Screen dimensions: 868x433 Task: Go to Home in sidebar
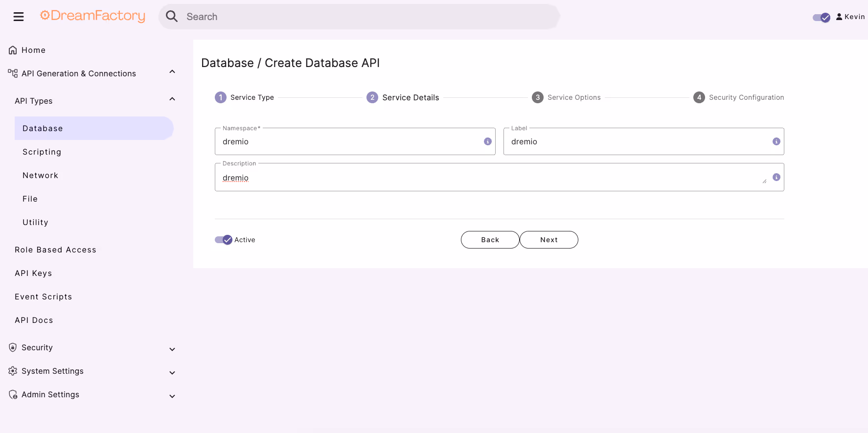[x=33, y=50]
